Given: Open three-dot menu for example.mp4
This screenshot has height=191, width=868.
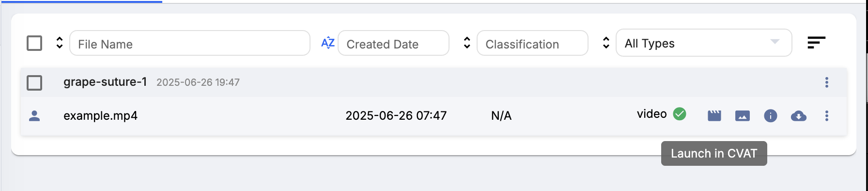Looking at the screenshot, I should click(x=827, y=116).
